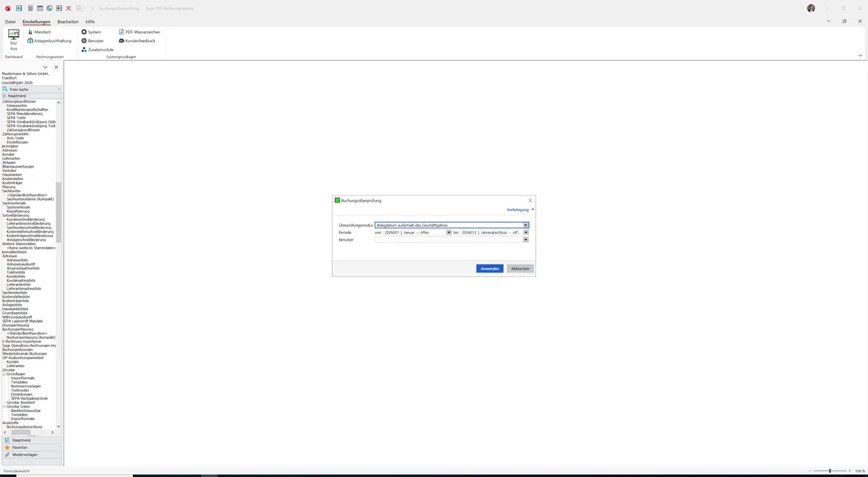Click the calculator icon in the title bar
868x477 pixels.
coord(30,8)
